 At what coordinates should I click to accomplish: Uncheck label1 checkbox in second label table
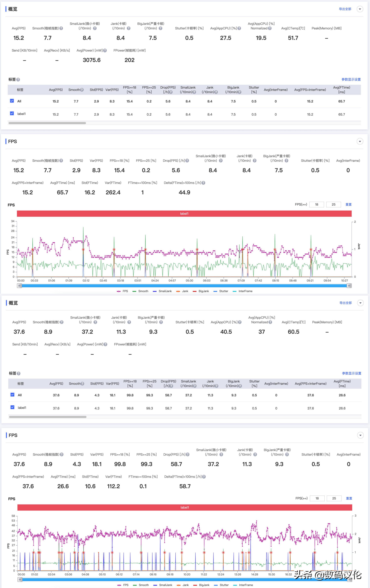click(x=12, y=407)
